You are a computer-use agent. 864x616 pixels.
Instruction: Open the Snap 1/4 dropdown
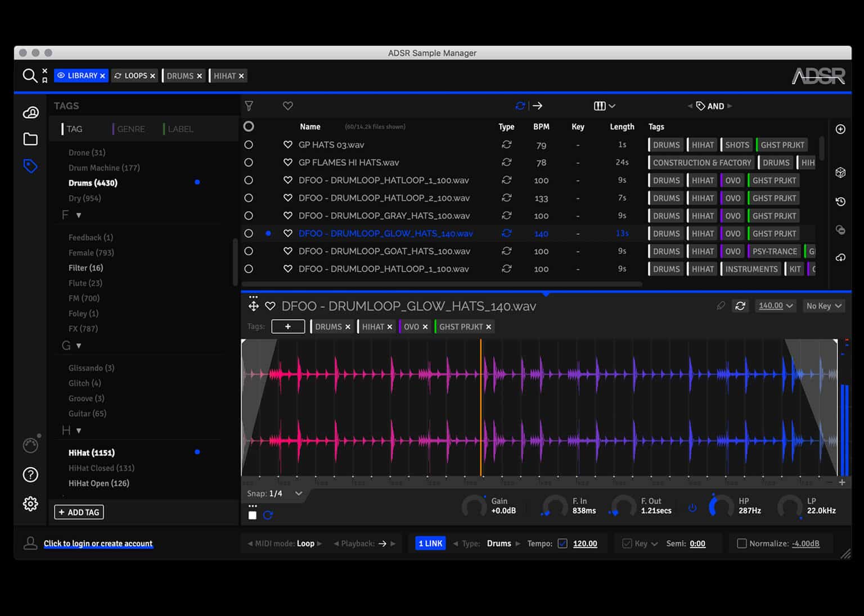coord(274,493)
